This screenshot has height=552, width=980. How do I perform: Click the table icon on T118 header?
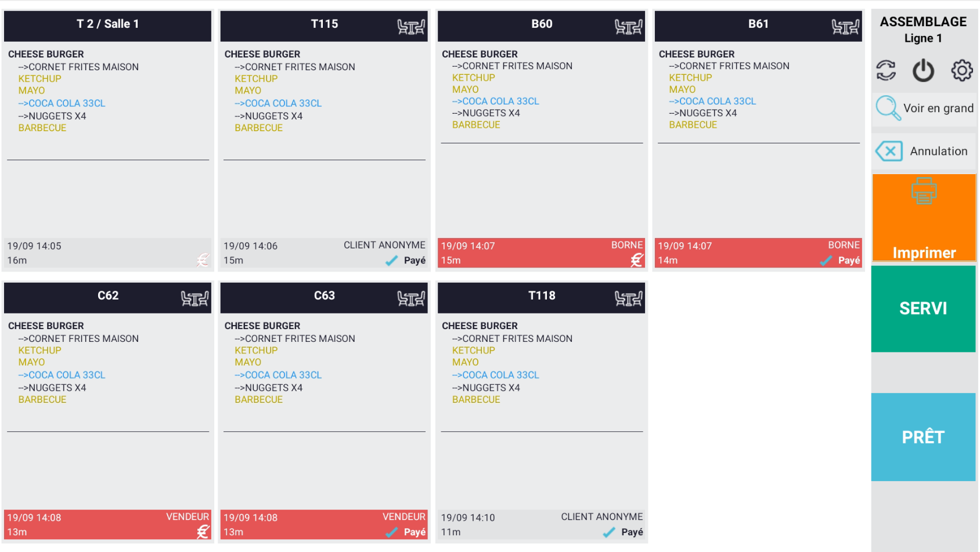tap(628, 298)
